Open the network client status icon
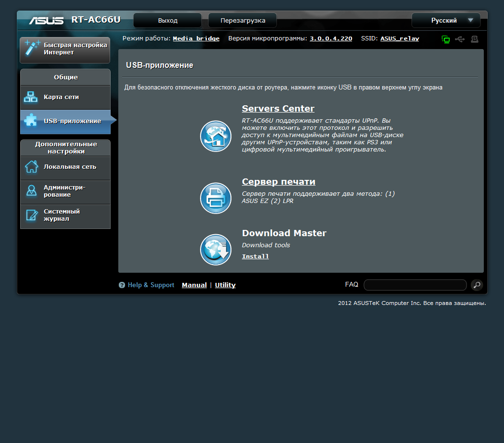 tap(445, 39)
